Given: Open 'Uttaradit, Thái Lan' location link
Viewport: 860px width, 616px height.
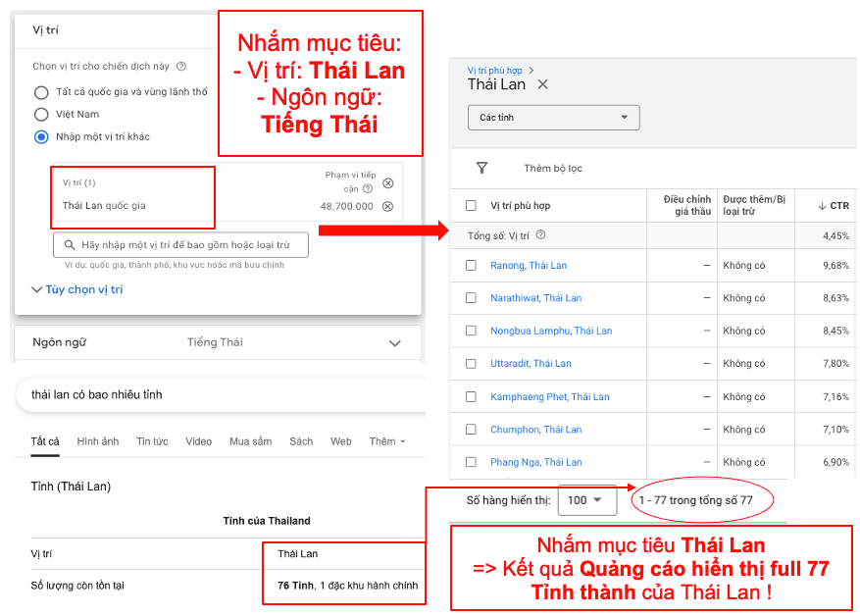Looking at the screenshot, I should 531,364.
